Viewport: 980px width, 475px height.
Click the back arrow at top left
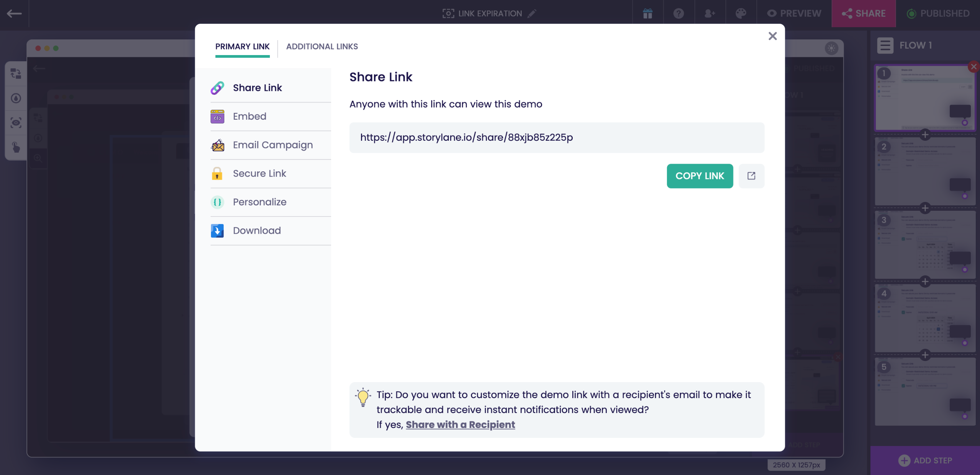point(14,14)
